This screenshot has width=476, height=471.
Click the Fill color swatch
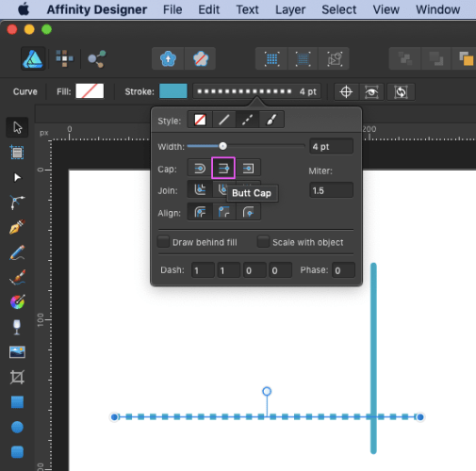(x=90, y=91)
